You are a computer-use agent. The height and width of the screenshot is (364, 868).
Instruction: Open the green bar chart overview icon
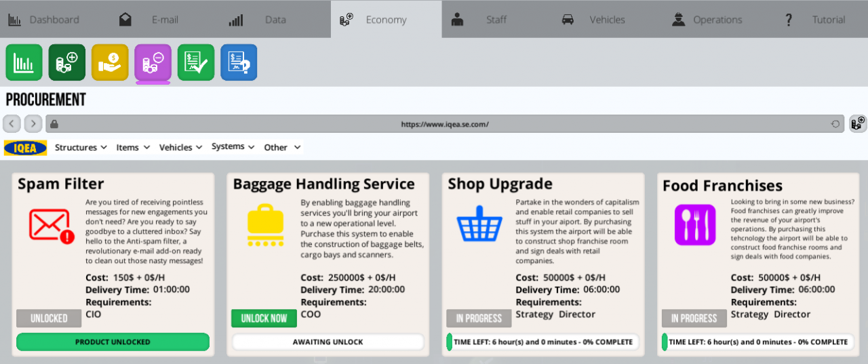pyautogui.click(x=24, y=62)
